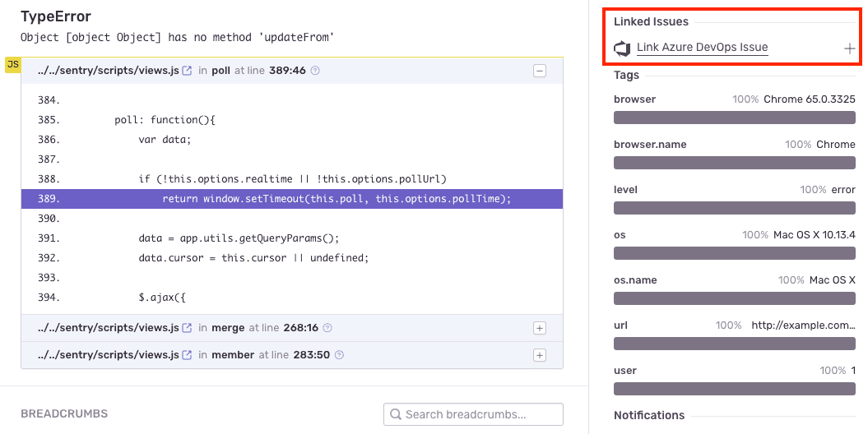Open the url tag http://example.com value
868x434 pixels.
(802, 325)
